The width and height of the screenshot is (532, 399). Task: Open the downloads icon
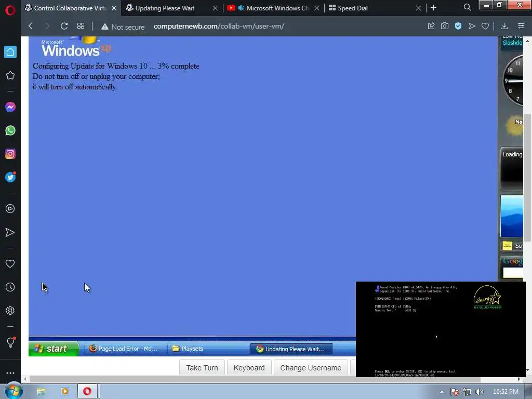click(x=504, y=26)
